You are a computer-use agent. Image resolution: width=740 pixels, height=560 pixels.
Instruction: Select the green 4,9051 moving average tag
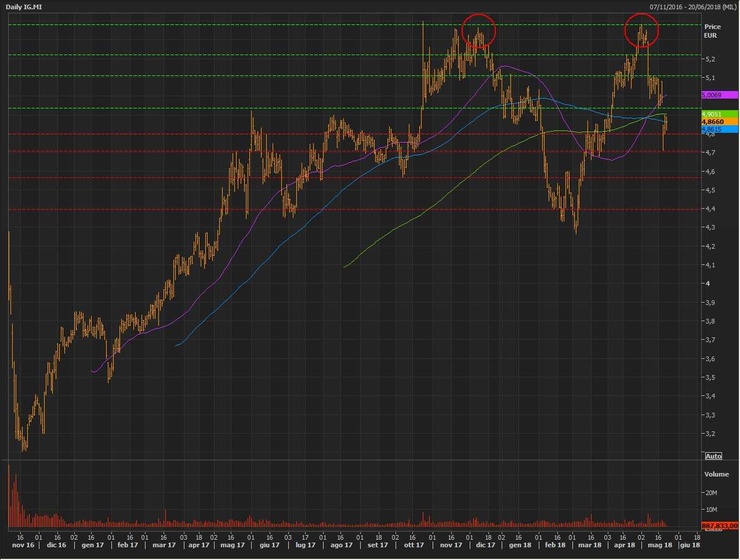[720, 114]
